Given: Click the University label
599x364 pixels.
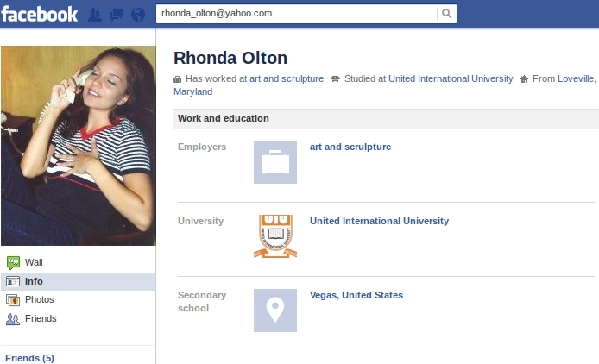Looking at the screenshot, I should (x=200, y=221).
